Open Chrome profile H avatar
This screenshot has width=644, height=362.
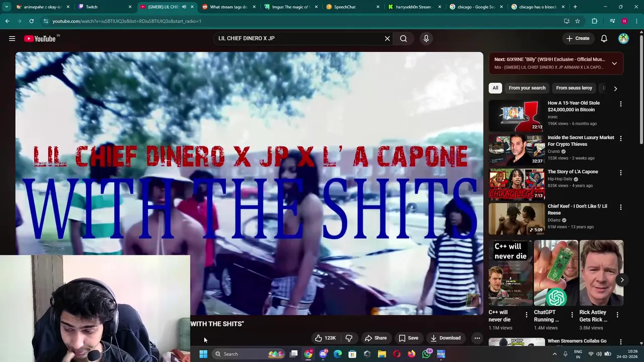click(x=624, y=21)
